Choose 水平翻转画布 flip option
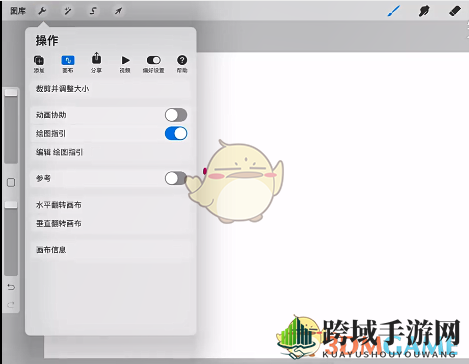 click(110, 205)
